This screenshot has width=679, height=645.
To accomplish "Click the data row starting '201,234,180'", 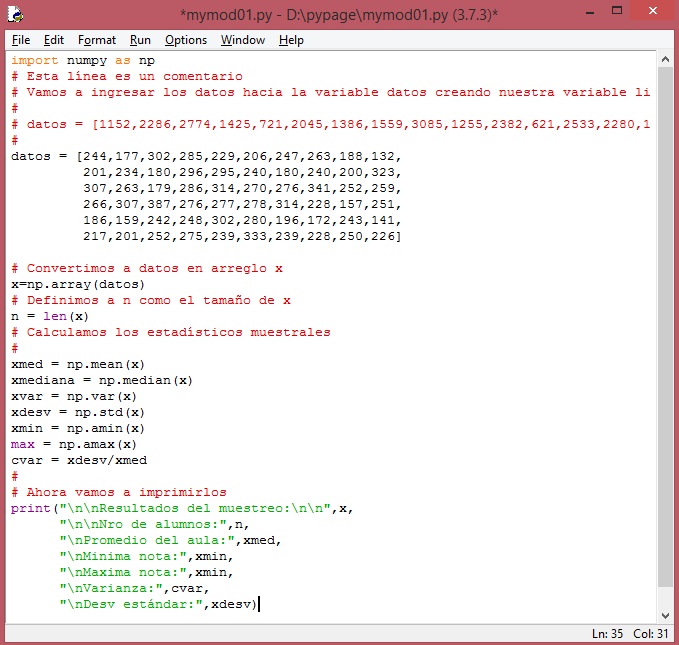I will click(x=242, y=172).
